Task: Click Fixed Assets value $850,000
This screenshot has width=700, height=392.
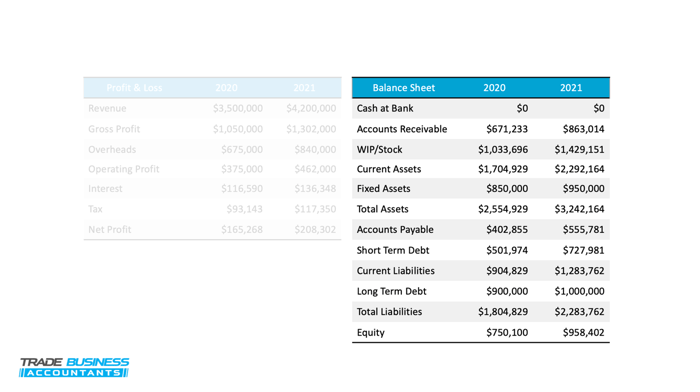Action: [x=507, y=189]
